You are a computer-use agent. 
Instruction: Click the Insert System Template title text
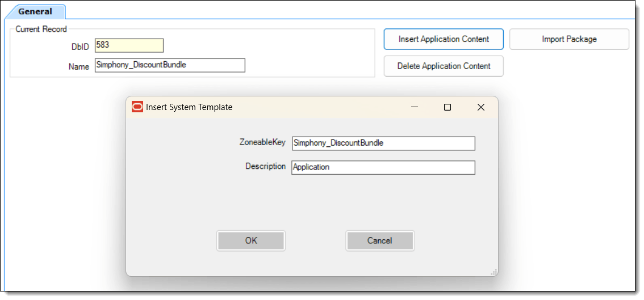[189, 107]
